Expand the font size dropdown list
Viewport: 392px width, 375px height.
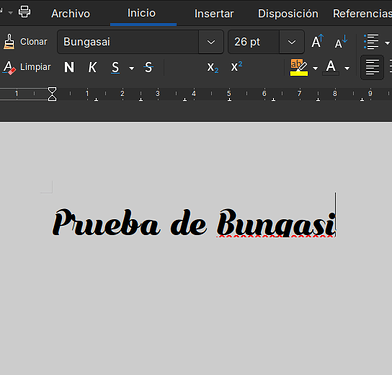coord(292,42)
